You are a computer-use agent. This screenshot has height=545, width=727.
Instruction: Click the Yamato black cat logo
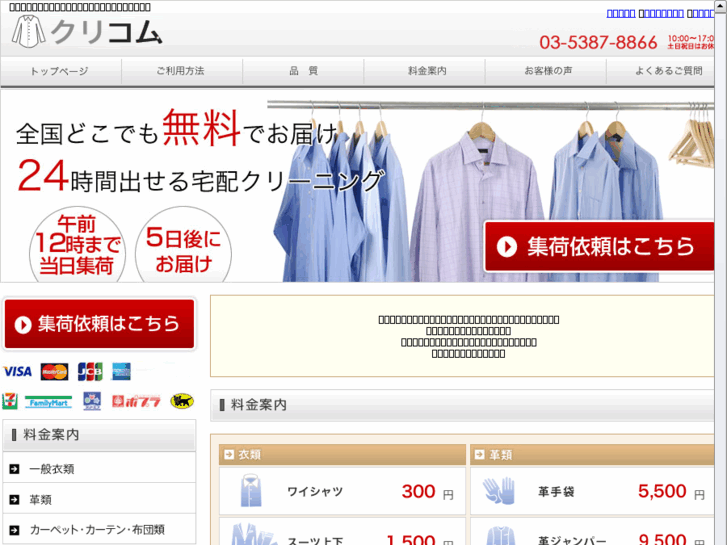[182, 401]
